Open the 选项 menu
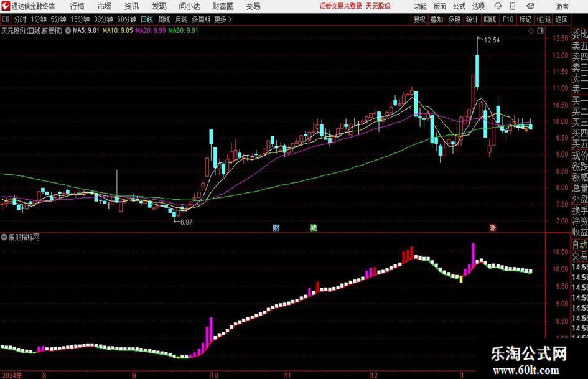The image size is (588, 379). 478,6
